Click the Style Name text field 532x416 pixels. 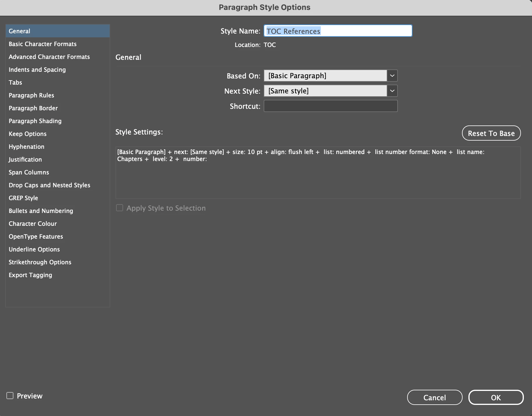pyautogui.click(x=338, y=31)
